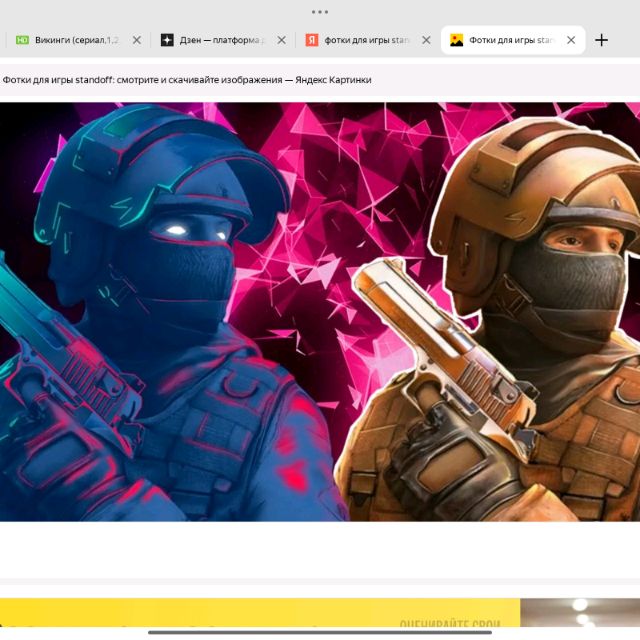
Task: Open the yellow banner below the image
Action: pyautogui.click(x=260, y=612)
